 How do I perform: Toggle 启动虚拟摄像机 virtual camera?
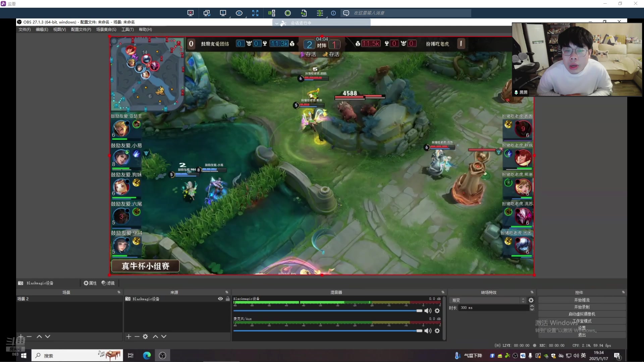pyautogui.click(x=582, y=314)
